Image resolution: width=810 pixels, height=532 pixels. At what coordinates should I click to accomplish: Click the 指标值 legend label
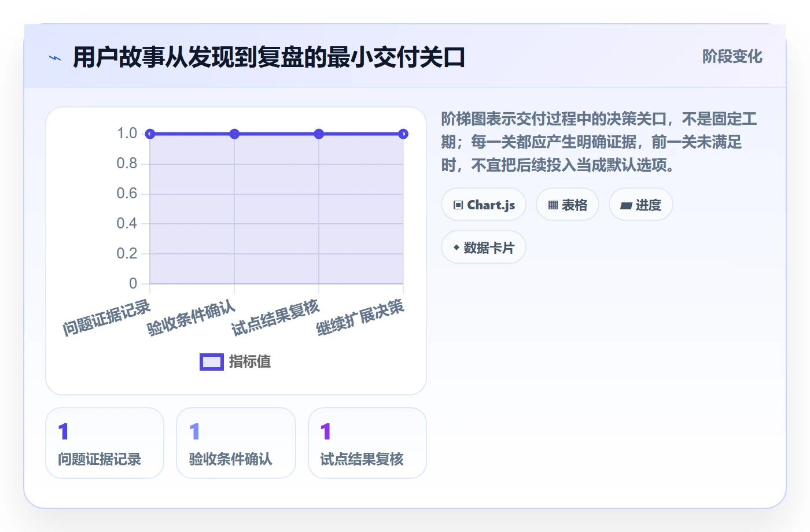(x=249, y=362)
